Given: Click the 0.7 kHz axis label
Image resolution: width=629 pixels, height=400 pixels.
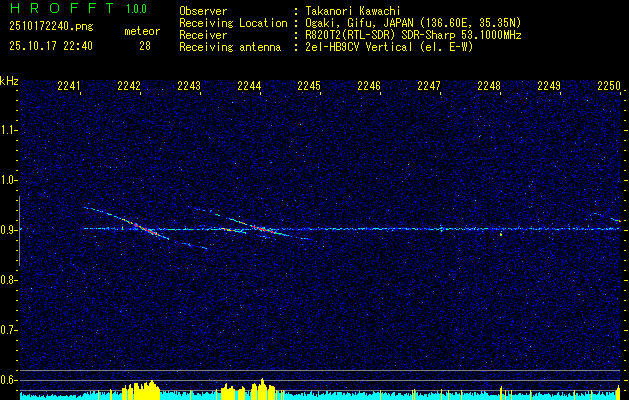Looking at the screenshot, I should [x=8, y=330].
